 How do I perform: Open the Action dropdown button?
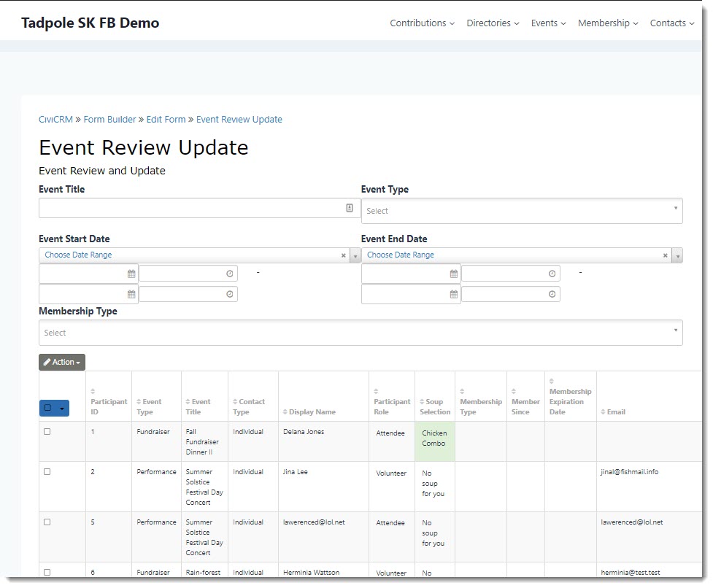point(62,362)
